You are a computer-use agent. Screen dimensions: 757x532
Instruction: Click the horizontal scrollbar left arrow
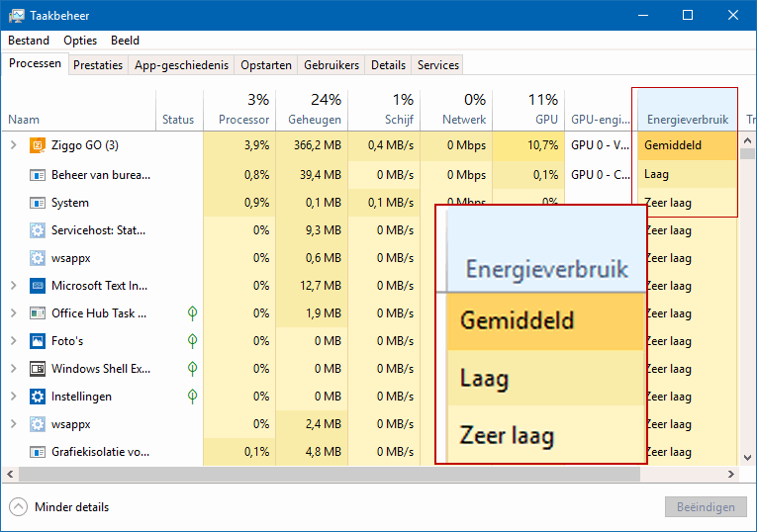10,474
